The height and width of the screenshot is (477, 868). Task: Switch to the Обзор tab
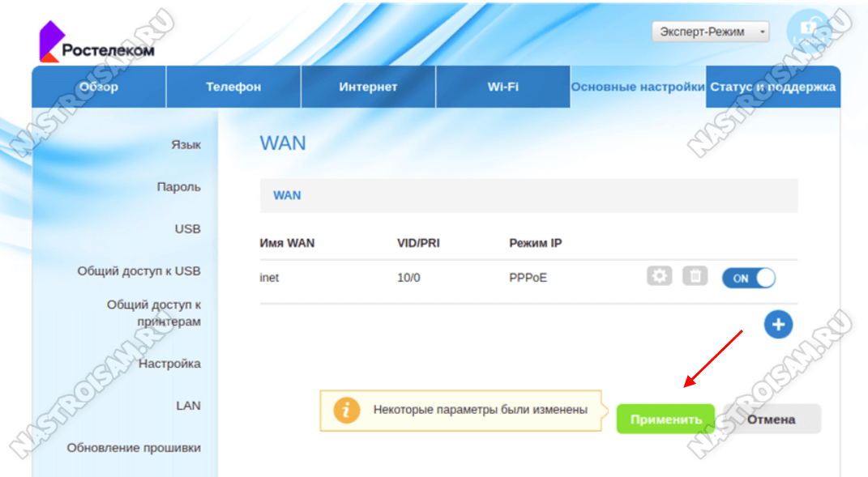point(99,87)
